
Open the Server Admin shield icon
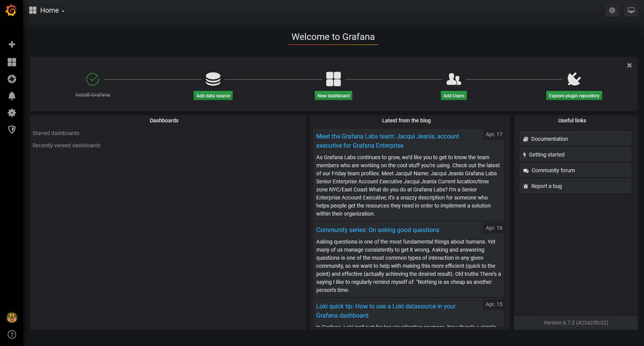(12, 130)
